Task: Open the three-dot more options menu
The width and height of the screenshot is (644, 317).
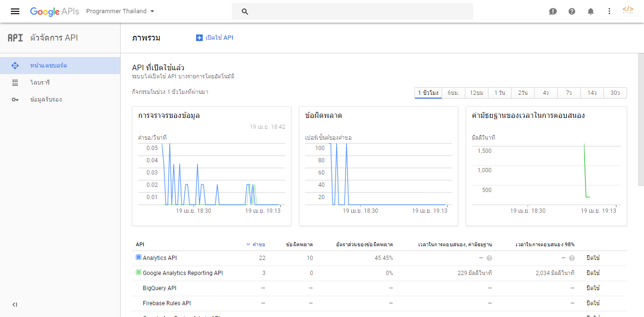Action: [609, 11]
